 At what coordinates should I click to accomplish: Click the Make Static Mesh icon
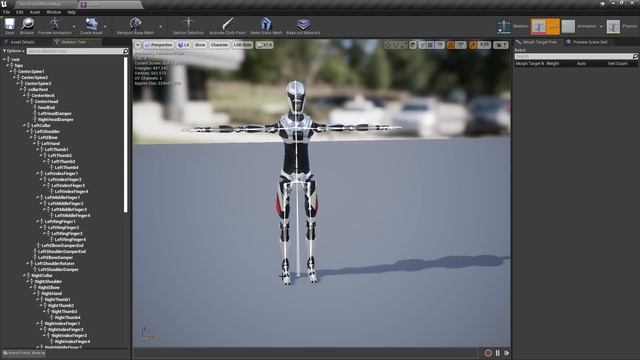[x=266, y=24]
